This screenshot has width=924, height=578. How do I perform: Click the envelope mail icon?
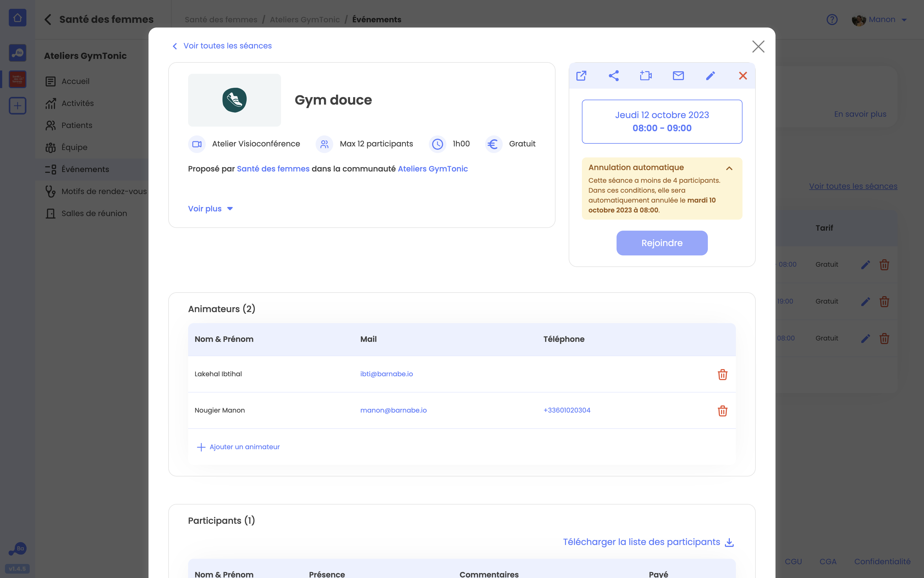click(678, 76)
